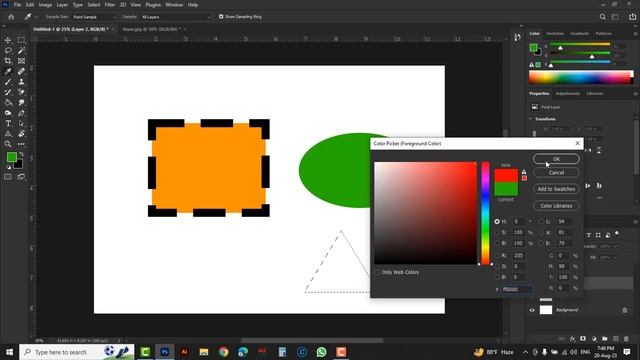Select the Move tool
640x360 pixels.
(8, 40)
